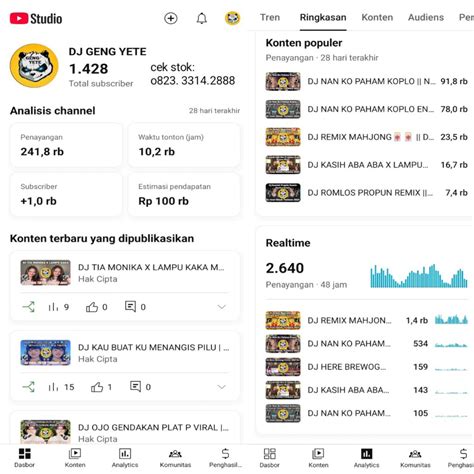
Task: Open the Penayangan 241,8 rb card
Action: pyautogui.click(x=66, y=145)
